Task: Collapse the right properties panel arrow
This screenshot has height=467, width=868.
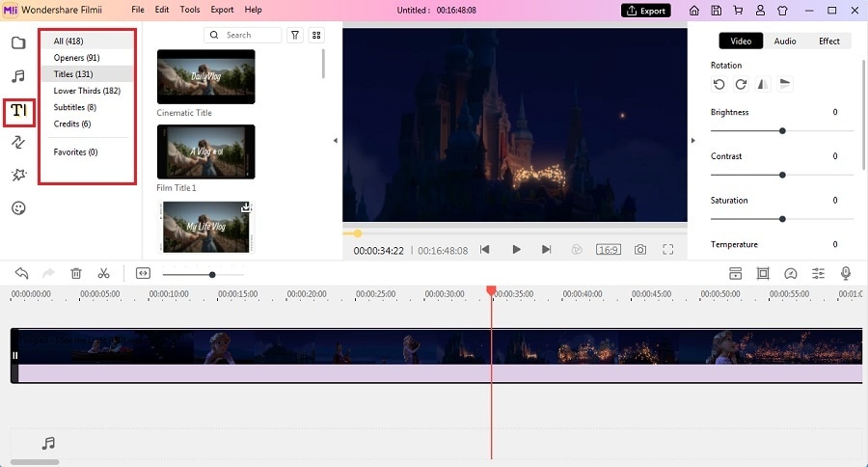Action: click(693, 141)
